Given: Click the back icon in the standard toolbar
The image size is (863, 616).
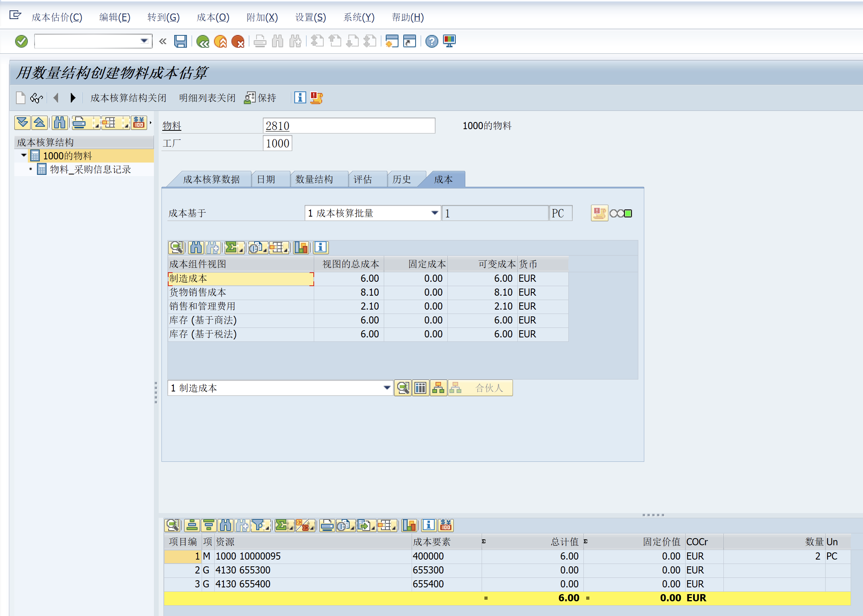Looking at the screenshot, I should (x=203, y=41).
